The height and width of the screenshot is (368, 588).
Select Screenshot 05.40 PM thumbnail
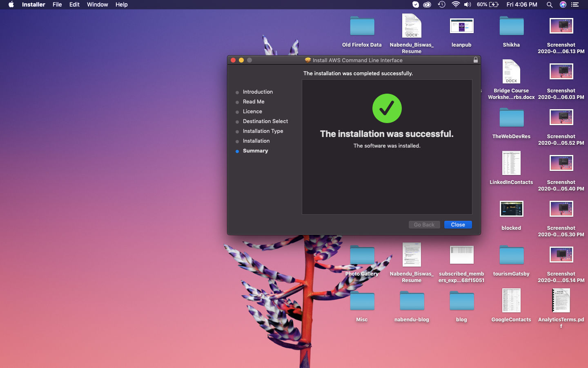pos(561,163)
